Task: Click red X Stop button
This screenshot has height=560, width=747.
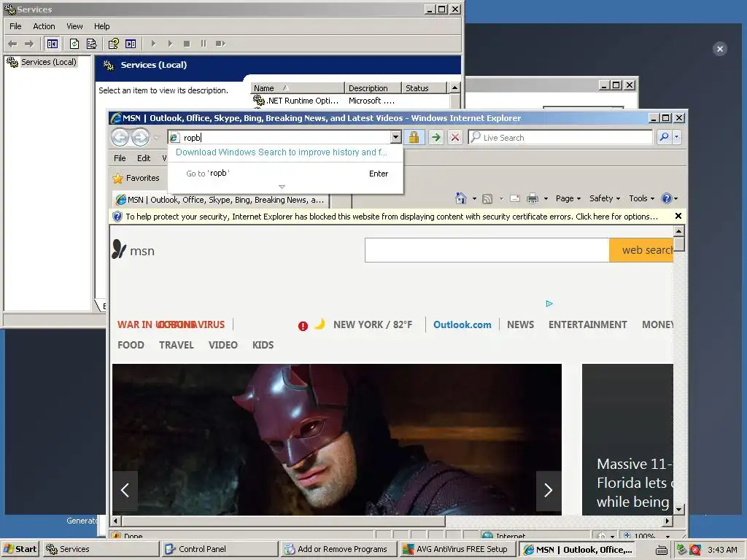Action: [x=455, y=138]
